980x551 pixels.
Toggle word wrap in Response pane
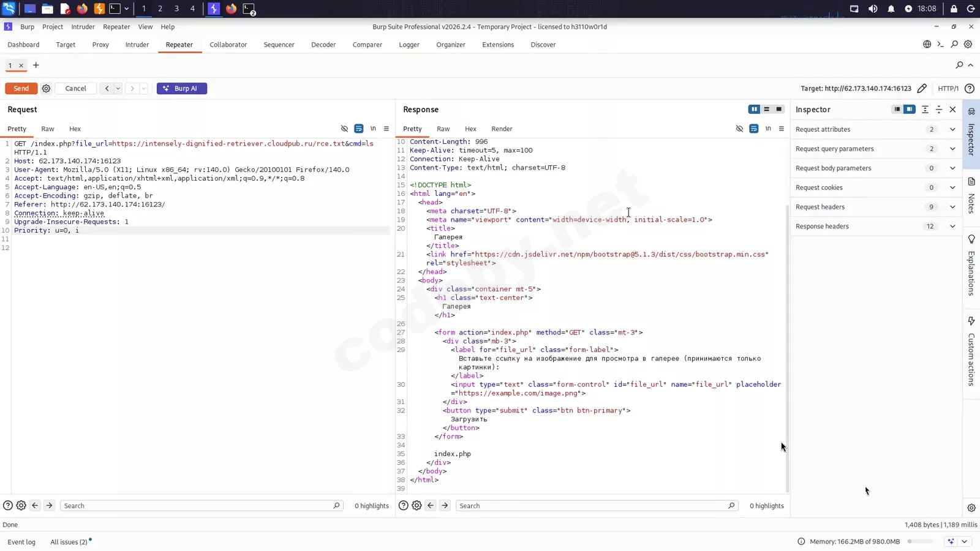click(753, 129)
